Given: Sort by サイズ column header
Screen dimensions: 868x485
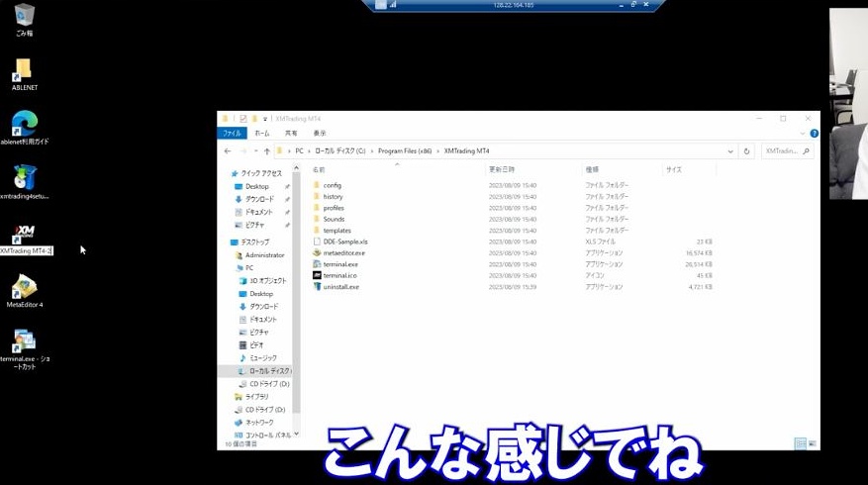Looking at the screenshot, I should coord(674,169).
